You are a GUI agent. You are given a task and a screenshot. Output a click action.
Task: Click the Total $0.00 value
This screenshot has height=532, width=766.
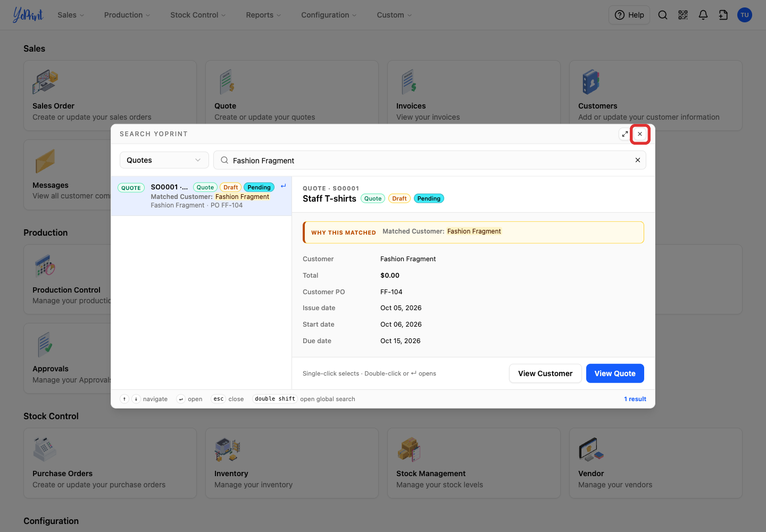point(390,276)
